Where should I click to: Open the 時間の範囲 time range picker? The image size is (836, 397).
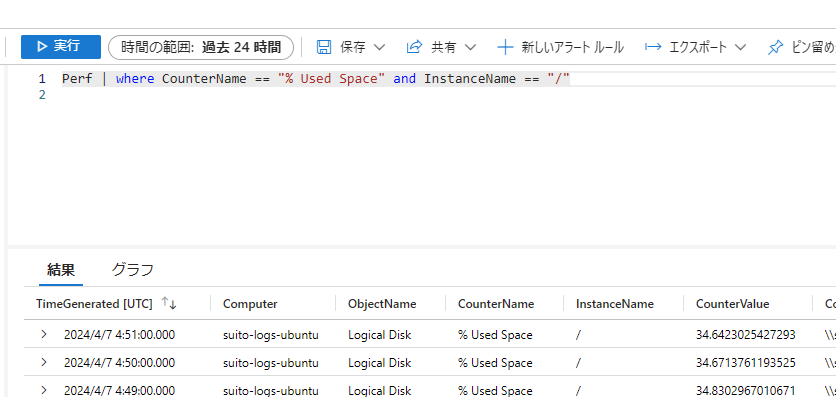[201, 47]
